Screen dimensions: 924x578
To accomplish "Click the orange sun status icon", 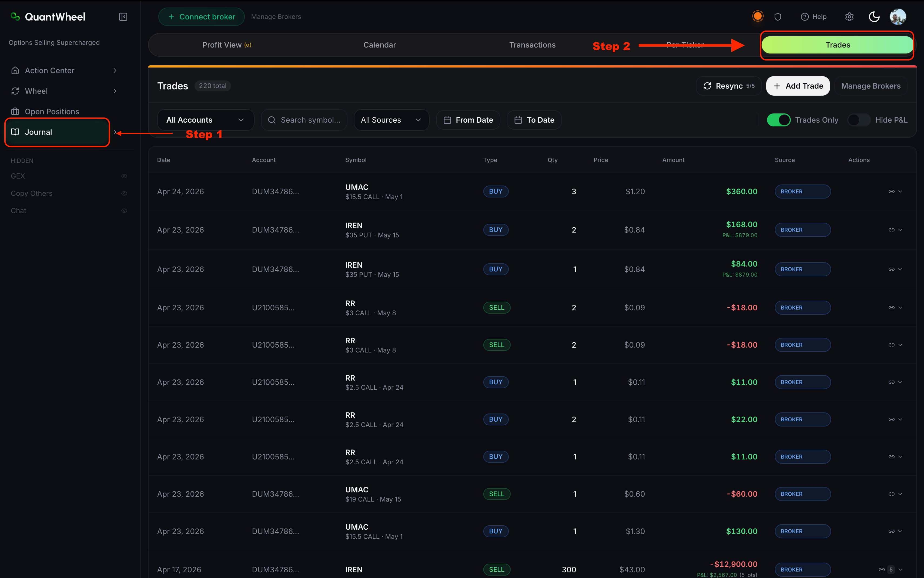I will [758, 16].
